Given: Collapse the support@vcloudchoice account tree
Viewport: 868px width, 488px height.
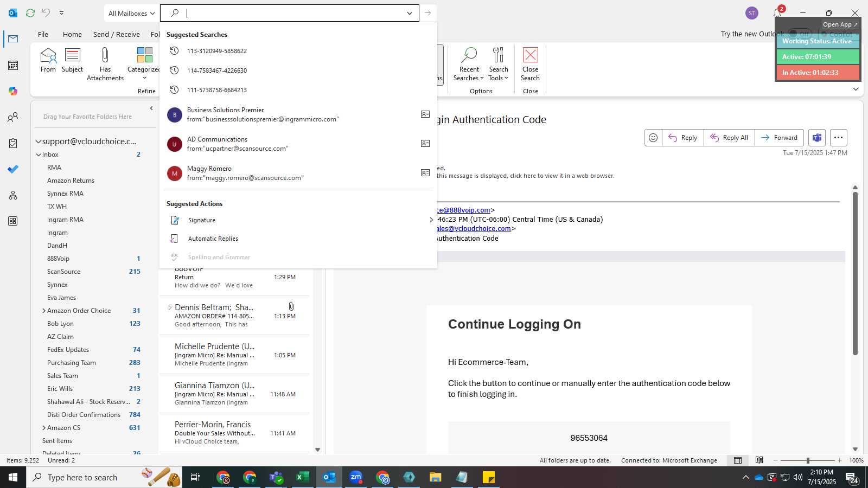Looking at the screenshot, I should [39, 142].
